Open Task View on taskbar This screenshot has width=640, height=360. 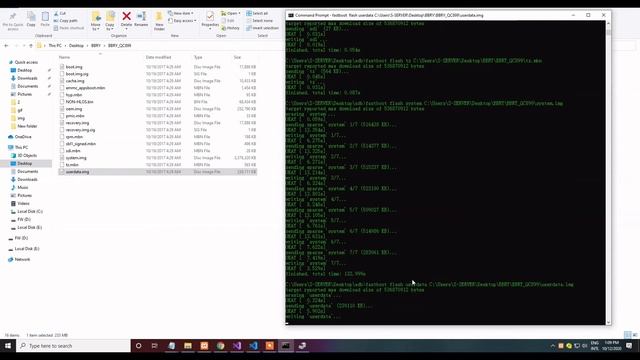155,346
